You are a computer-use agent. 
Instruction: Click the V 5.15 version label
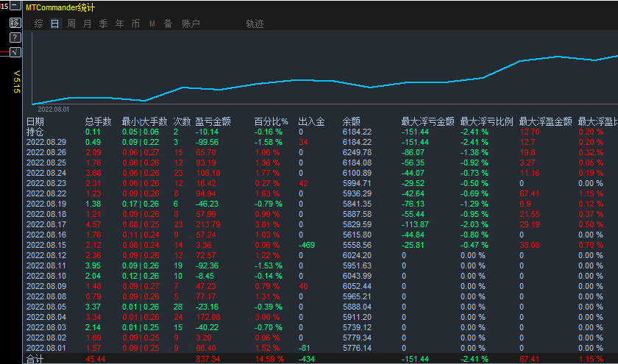16,82
